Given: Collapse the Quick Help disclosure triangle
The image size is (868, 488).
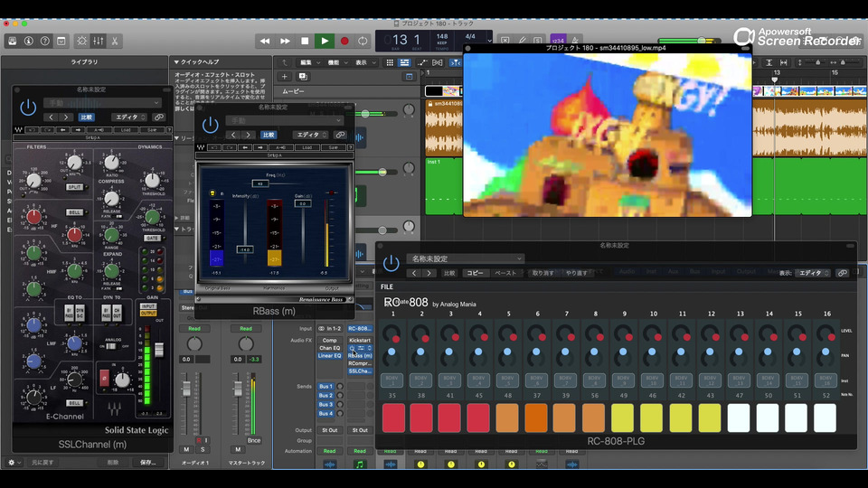Looking at the screenshot, I should pyautogui.click(x=175, y=62).
